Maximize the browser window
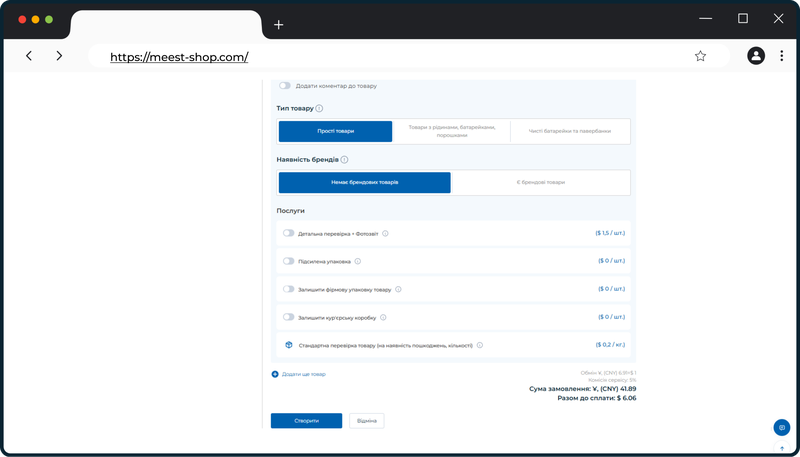This screenshot has width=800, height=457. click(743, 18)
